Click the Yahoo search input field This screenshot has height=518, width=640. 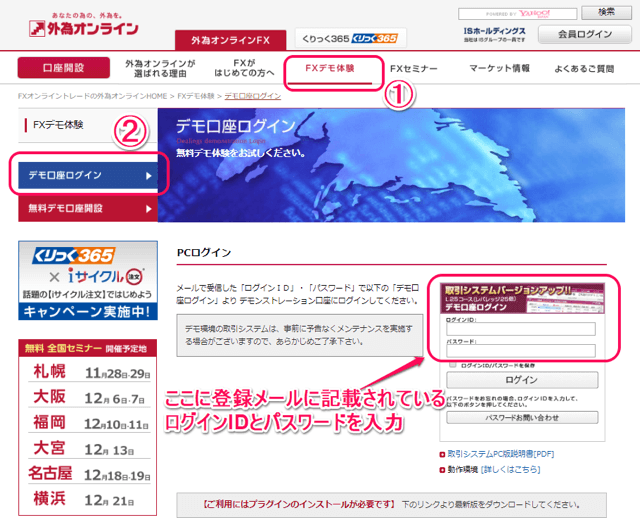[517, 14]
